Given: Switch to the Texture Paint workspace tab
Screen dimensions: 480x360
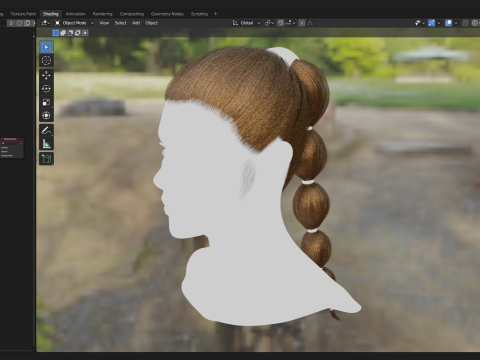Looking at the screenshot, I should 23,14.
